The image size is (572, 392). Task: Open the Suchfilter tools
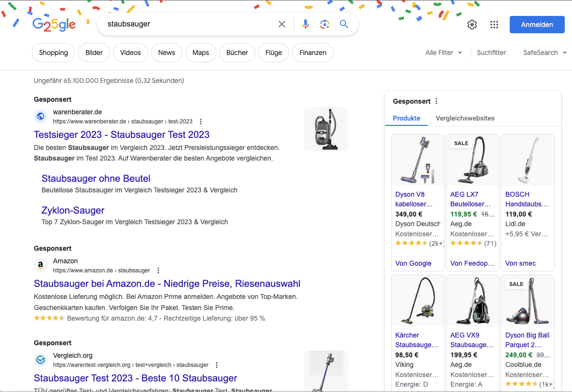click(x=491, y=53)
